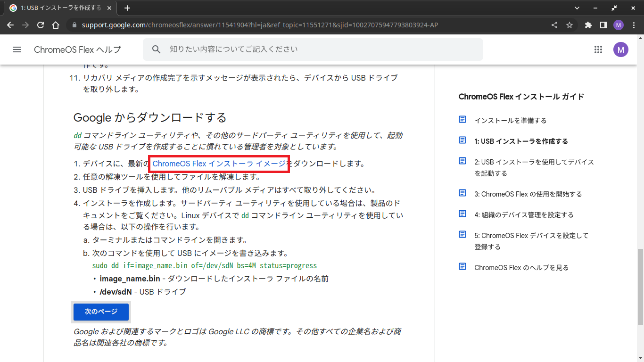The height and width of the screenshot is (362, 644).
Task: Click the 次のページ button
Action: pos(101,312)
